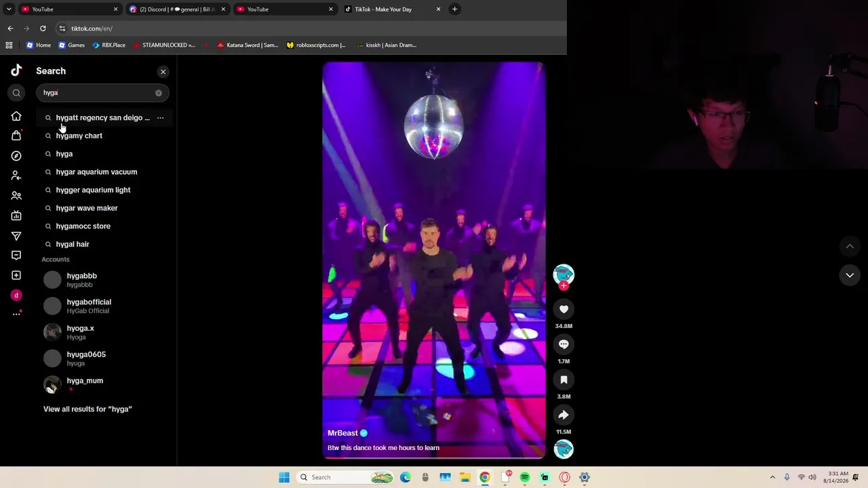Show hidden system tray icons
Screen dimensions: 868x488
tap(772, 477)
